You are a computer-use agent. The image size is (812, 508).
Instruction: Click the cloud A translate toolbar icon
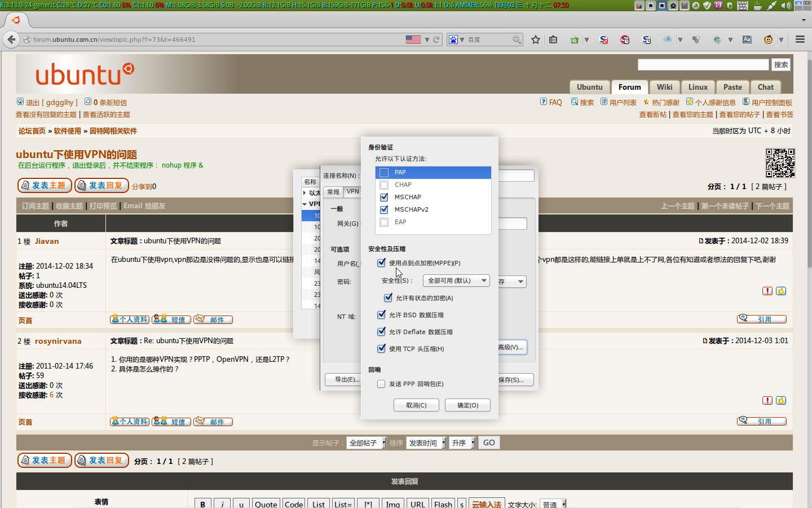tap(668, 40)
